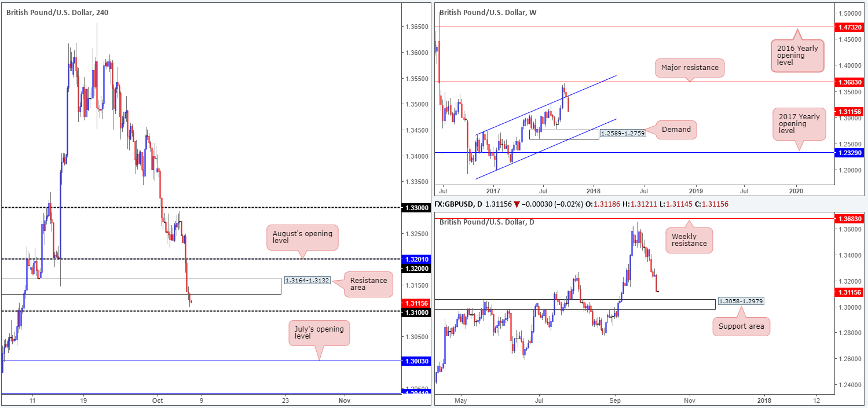Click the 1.35500 axis value on 240 chart

point(417,78)
